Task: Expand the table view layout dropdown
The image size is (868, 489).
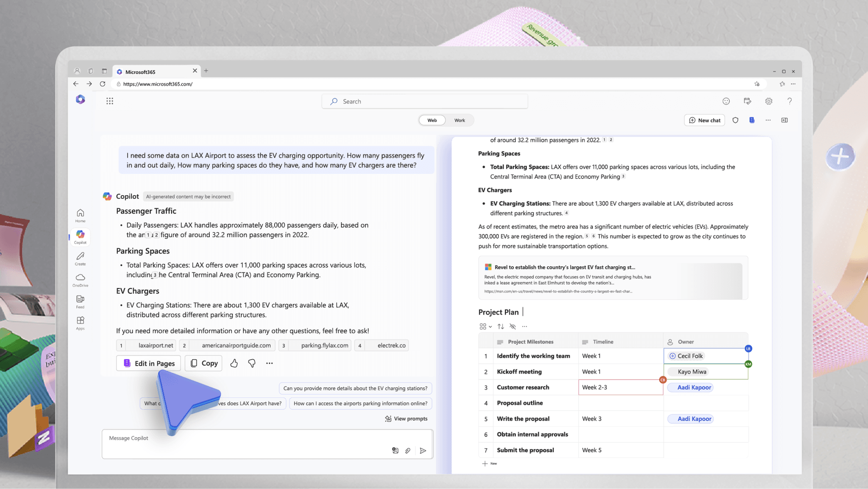Action: 485,326
